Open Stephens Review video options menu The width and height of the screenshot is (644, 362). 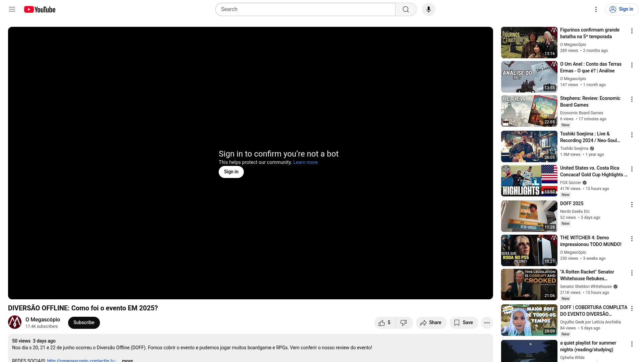[x=632, y=99]
